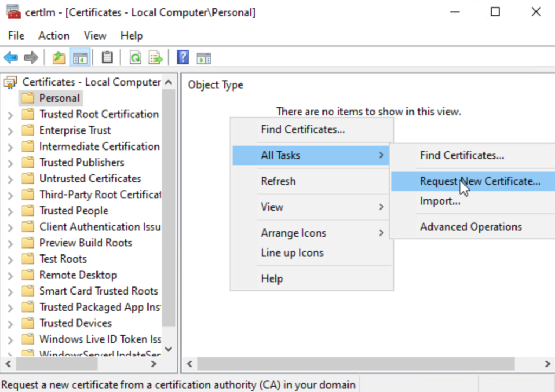Click down arrow on tree vertical scrollbar
The height and width of the screenshot is (392, 555).
(x=168, y=349)
